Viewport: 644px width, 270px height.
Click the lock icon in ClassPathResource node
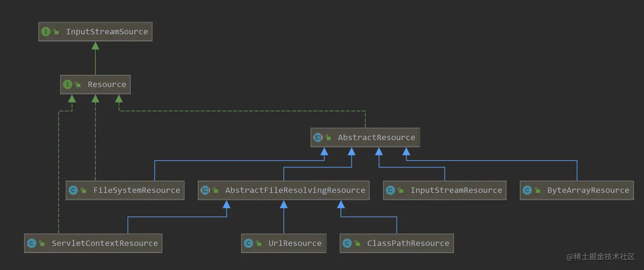357,243
